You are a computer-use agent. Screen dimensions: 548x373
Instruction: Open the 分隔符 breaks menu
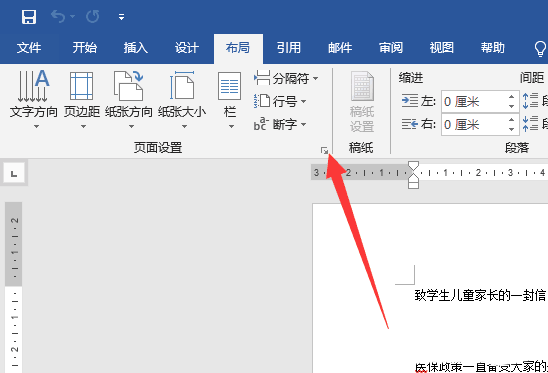point(286,78)
